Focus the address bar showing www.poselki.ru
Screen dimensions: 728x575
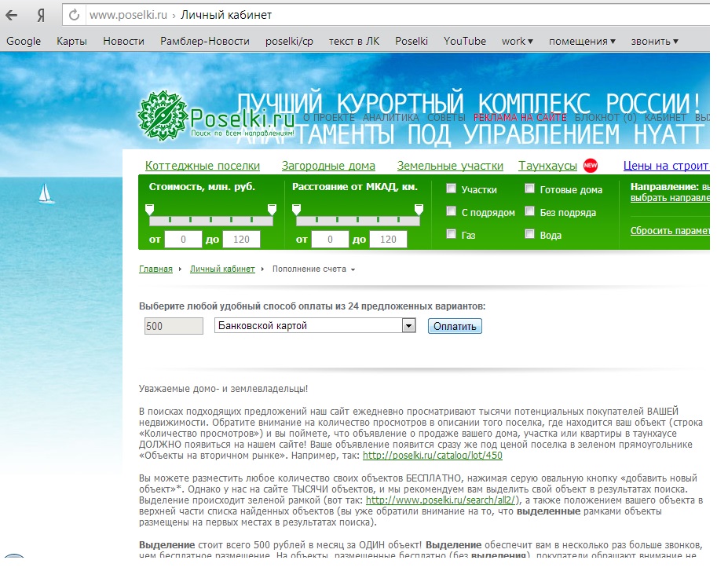tap(386, 15)
